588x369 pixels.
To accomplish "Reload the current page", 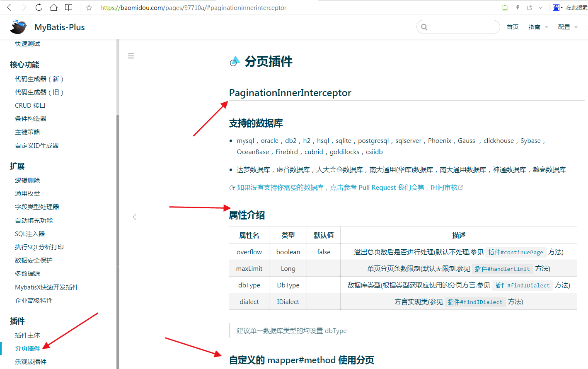I will point(39,7).
